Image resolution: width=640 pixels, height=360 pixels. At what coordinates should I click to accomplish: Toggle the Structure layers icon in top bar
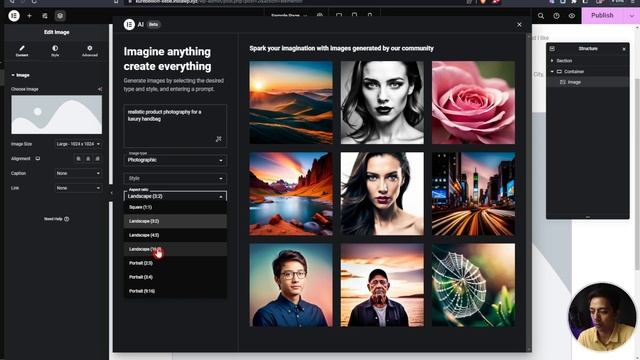pyautogui.click(x=60, y=16)
